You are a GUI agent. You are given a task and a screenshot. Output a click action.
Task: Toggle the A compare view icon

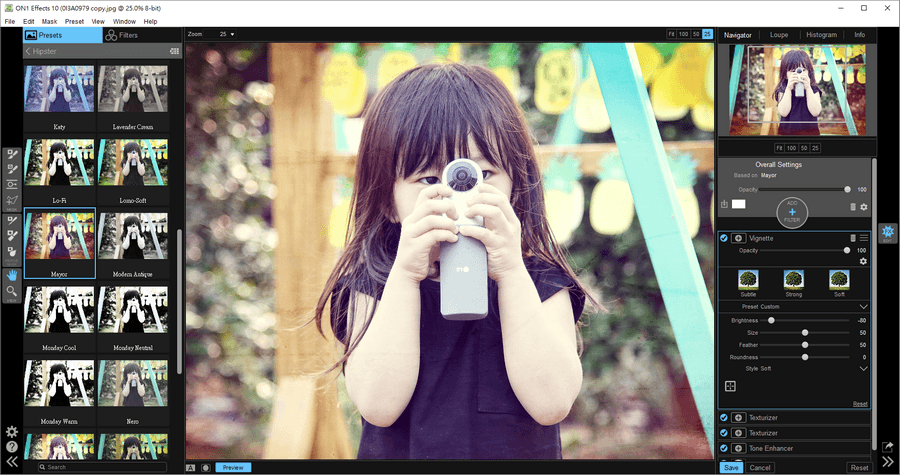[191, 468]
